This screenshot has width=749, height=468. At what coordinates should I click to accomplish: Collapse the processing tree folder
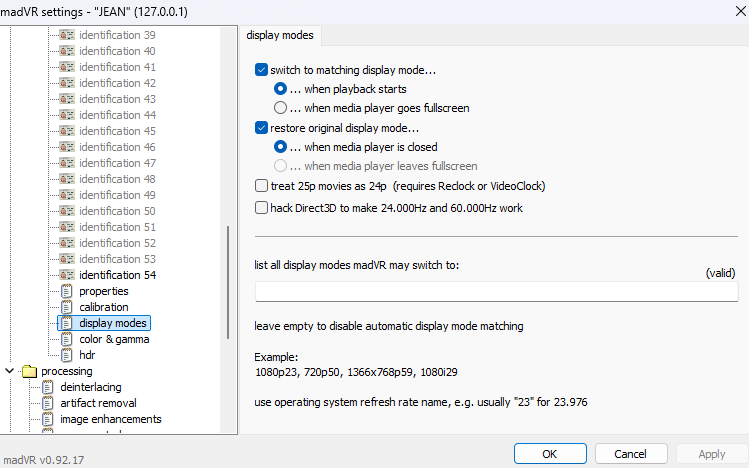10,371
